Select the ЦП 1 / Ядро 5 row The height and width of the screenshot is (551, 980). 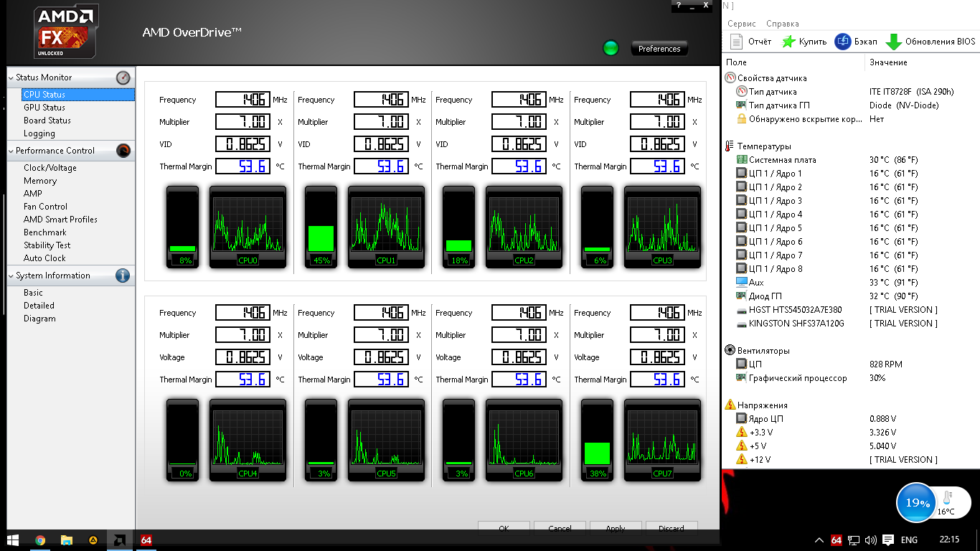[x=851, y=228]
